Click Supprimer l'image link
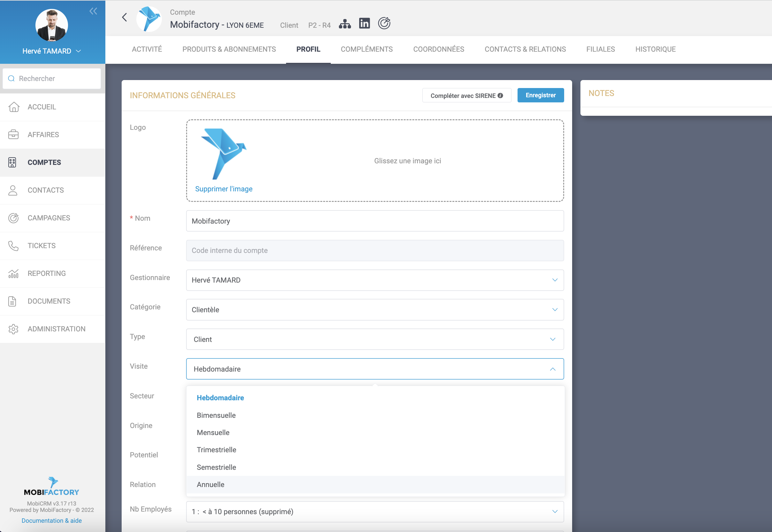This screenshot has width=772, height=532. coord(223,189)
